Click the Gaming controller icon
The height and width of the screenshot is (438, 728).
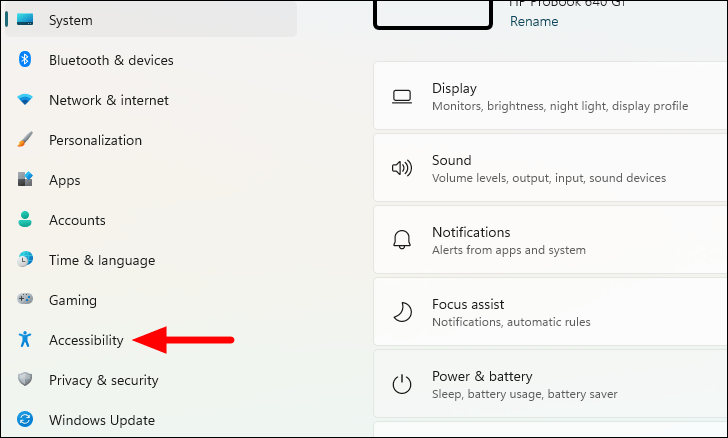pos(26,300)
